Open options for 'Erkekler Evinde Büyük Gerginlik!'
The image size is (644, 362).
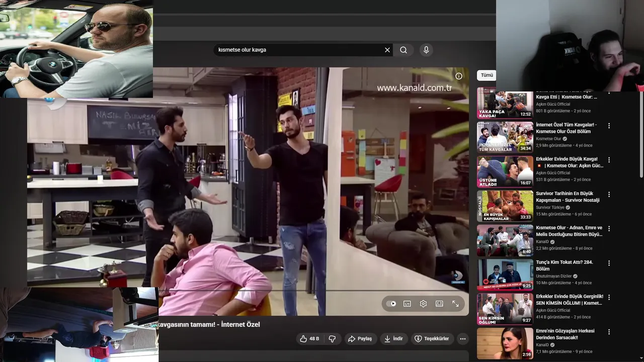pyautogui.click(x=609, y=297)
